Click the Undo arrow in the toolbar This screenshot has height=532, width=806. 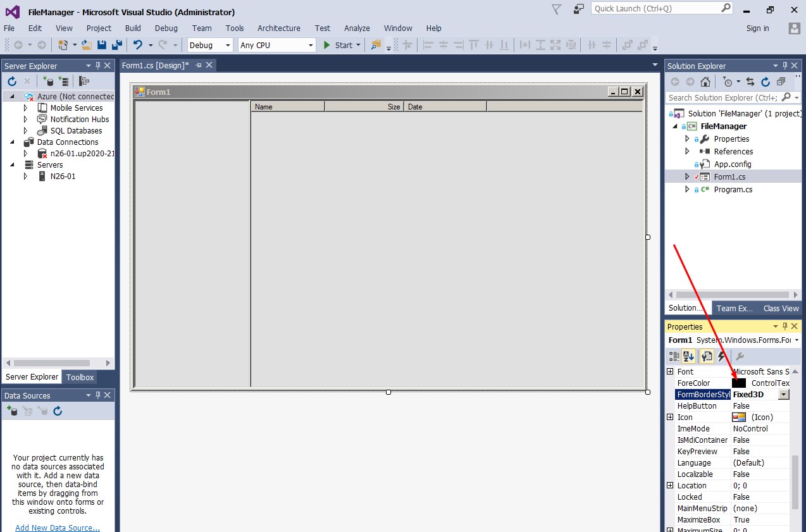coord(137,45)
